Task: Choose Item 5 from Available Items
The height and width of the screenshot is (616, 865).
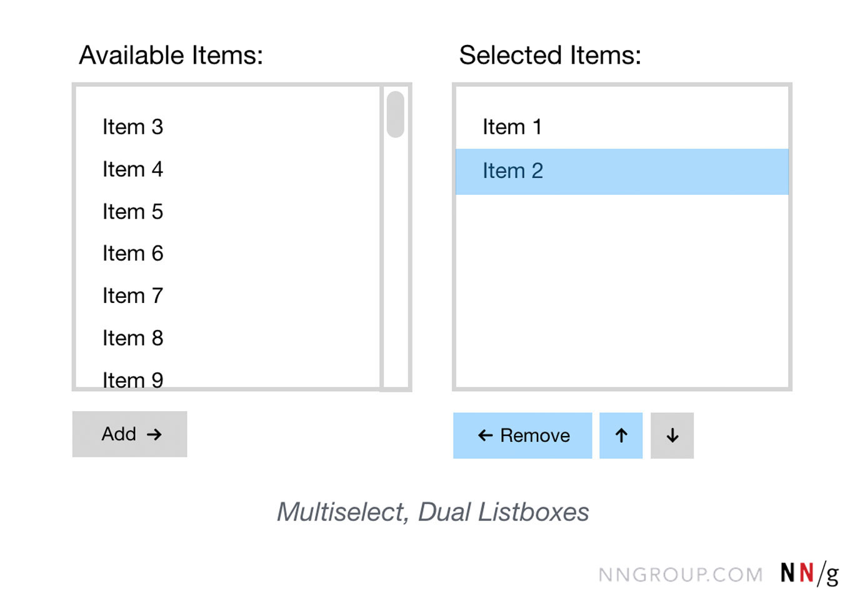Action: (x=132, y=212)
